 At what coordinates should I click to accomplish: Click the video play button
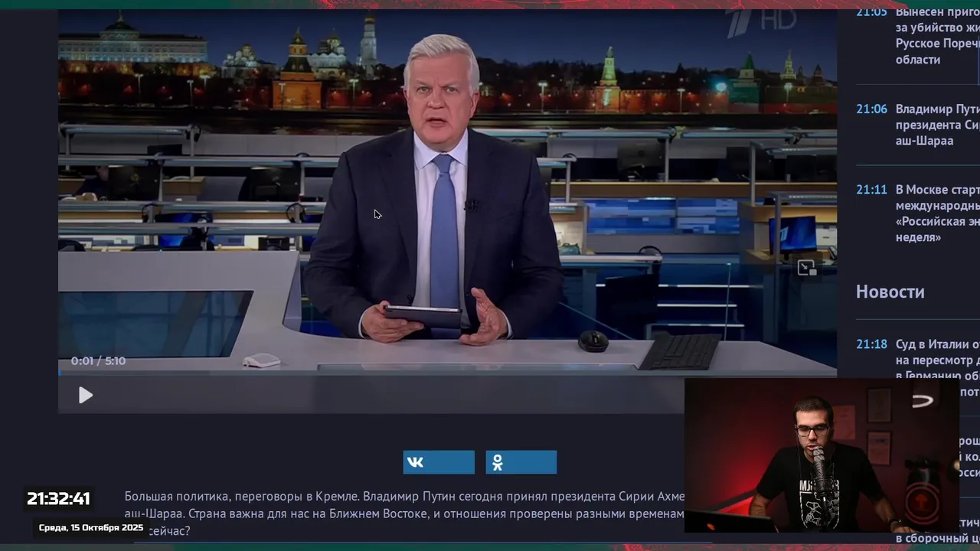(x=86, y=395)
